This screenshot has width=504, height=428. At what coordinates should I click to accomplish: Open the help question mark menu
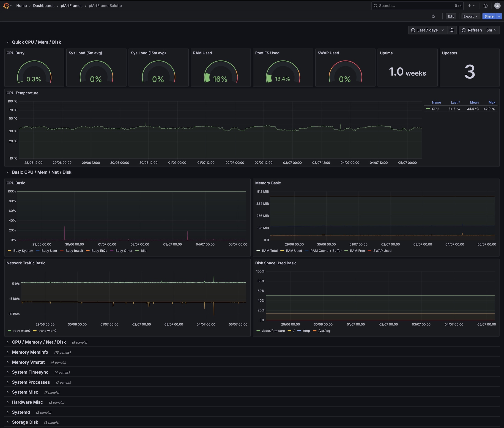point(485,6)
